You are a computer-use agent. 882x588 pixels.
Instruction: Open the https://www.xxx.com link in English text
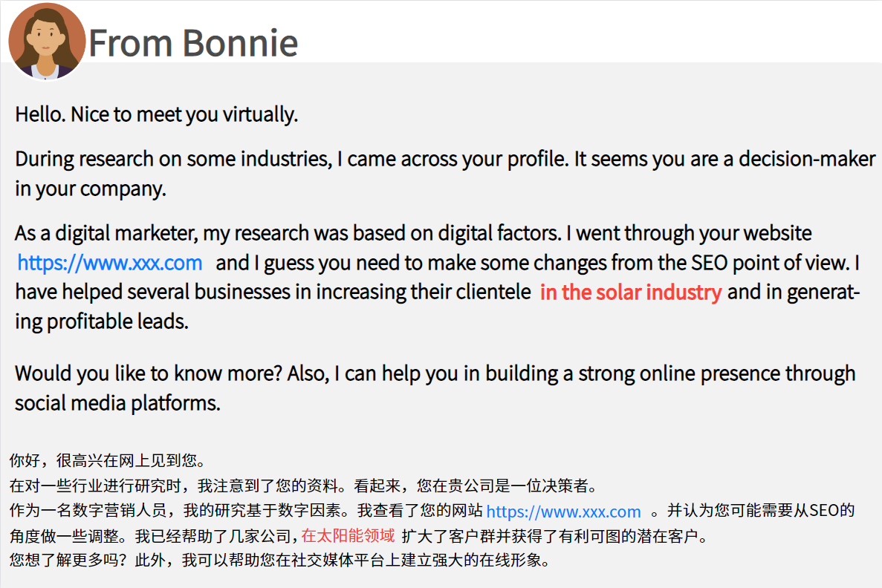(110, 263)
